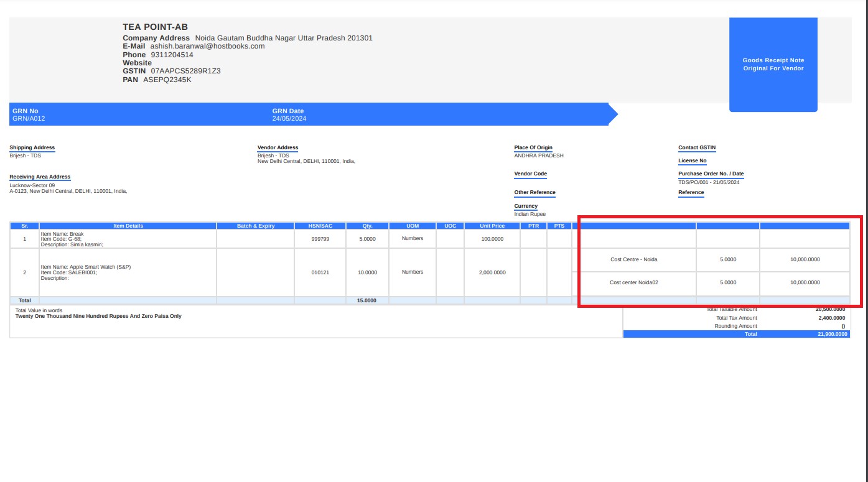Click the Unit Price column header
The width and height of the screenshot is (868, 482).
(x=492, y=226)
